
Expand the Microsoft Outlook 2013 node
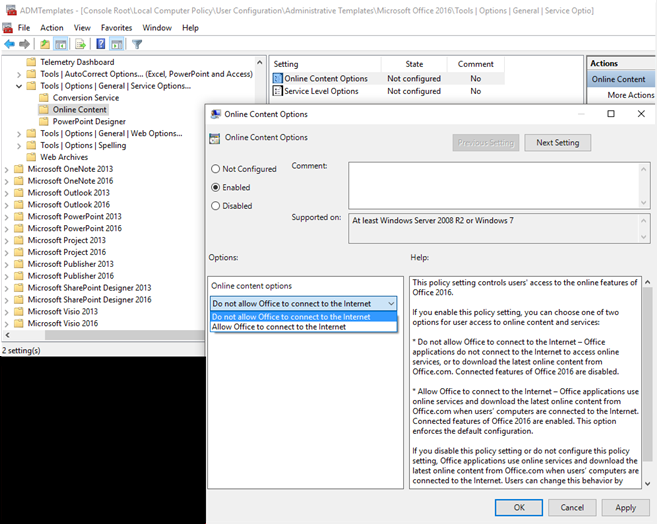click(x=6, y=194)
